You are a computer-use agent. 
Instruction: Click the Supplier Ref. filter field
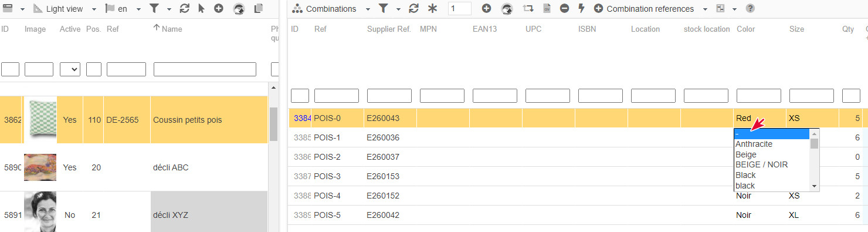(x=389, y=96)
